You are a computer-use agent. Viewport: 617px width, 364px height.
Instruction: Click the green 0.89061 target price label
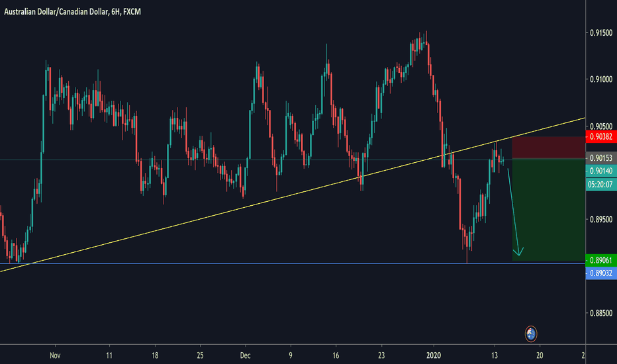(600, 259)
